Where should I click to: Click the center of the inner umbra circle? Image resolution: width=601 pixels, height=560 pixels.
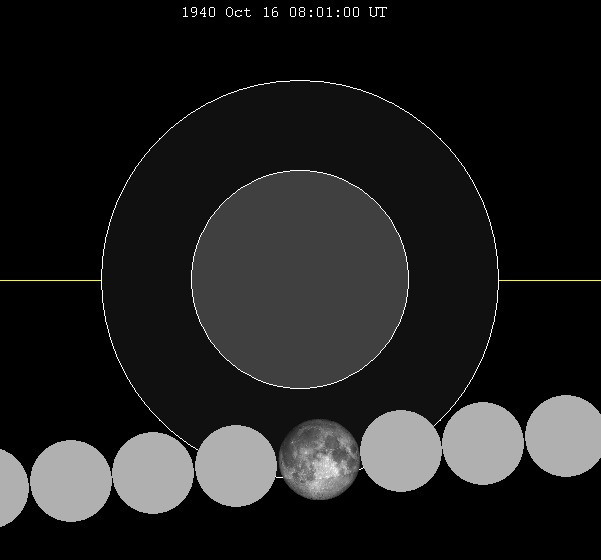tap(300, 280)
